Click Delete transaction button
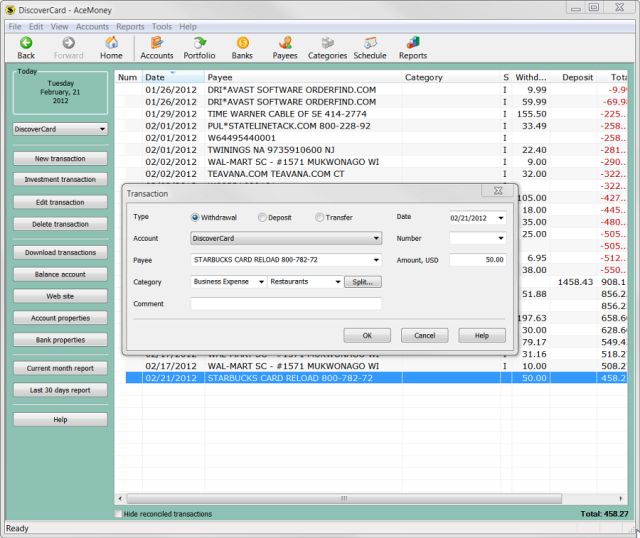 point(60,224)
